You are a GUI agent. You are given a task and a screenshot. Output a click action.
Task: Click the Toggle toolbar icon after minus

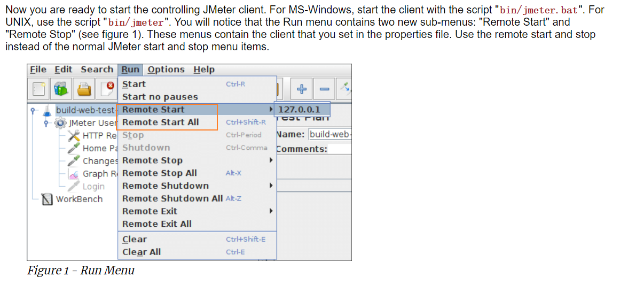[x=345, y=88]
